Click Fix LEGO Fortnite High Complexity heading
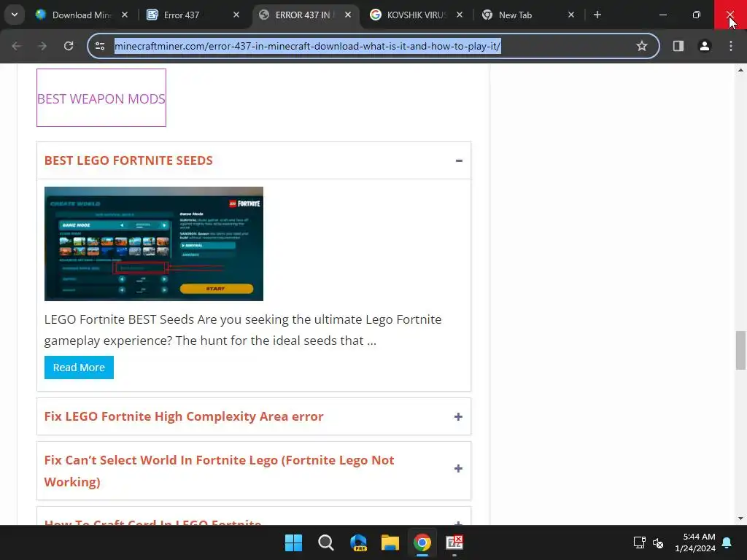747x560 pixels. coord(183,416)
